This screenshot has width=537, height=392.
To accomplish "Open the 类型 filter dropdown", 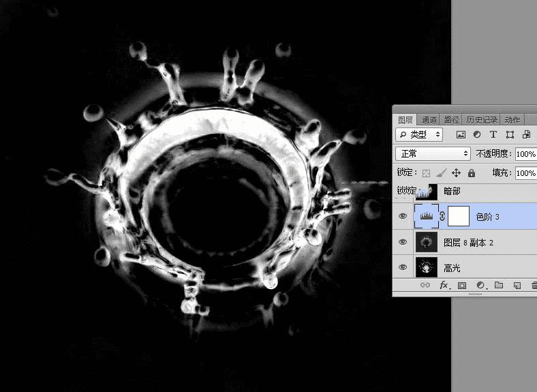I will (x=419, y=135).
